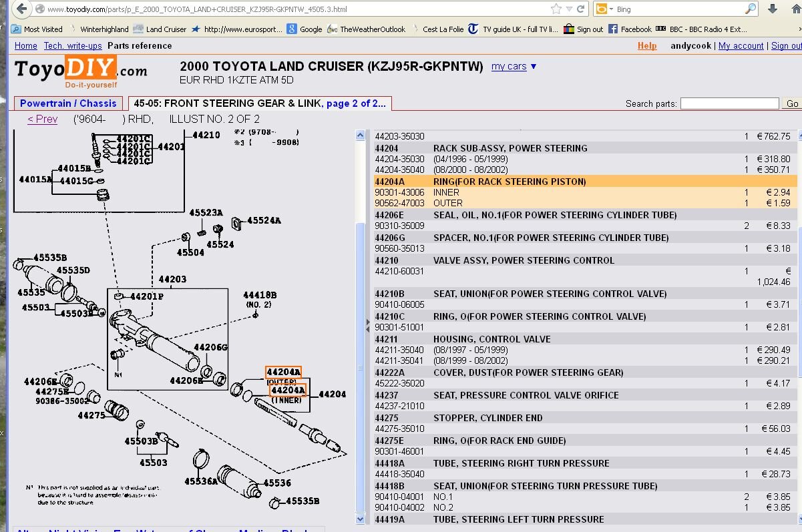Open the Land Cruiser bookmark
The image size is (802, 532).
160,29
